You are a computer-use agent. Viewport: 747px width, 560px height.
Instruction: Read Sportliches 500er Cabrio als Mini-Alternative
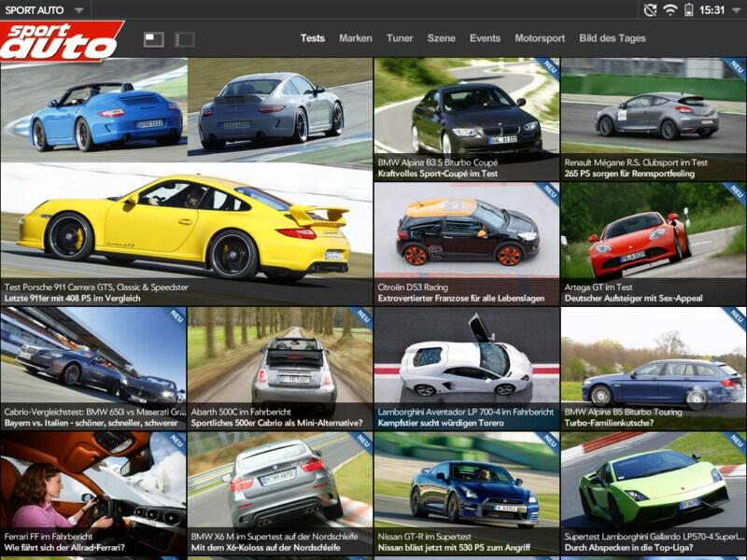(276, 423)
